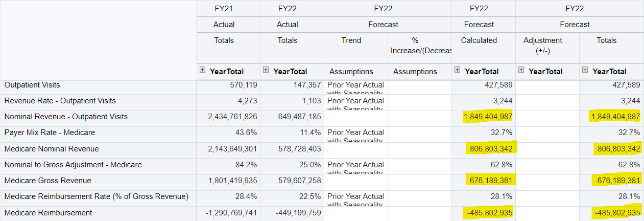Click the % Increase/(Decrease) column header
This screenshot has width=644, height=221.
pyautogui.click(x=419, y=46)
